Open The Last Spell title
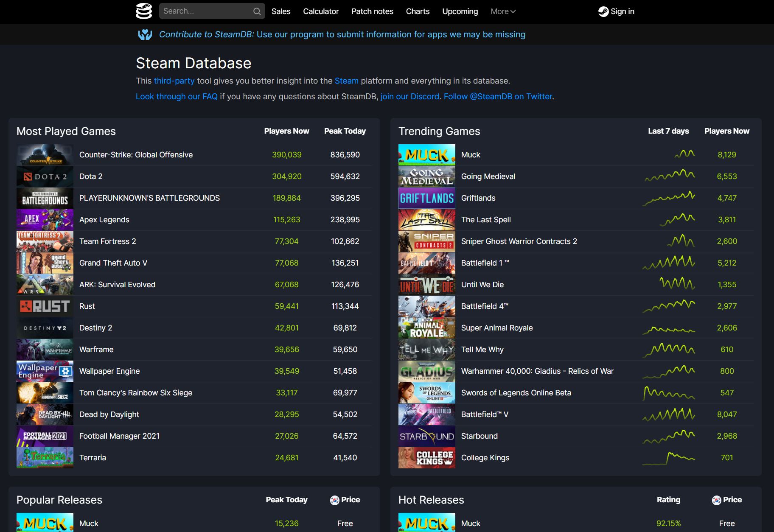 tap(486, 220)
